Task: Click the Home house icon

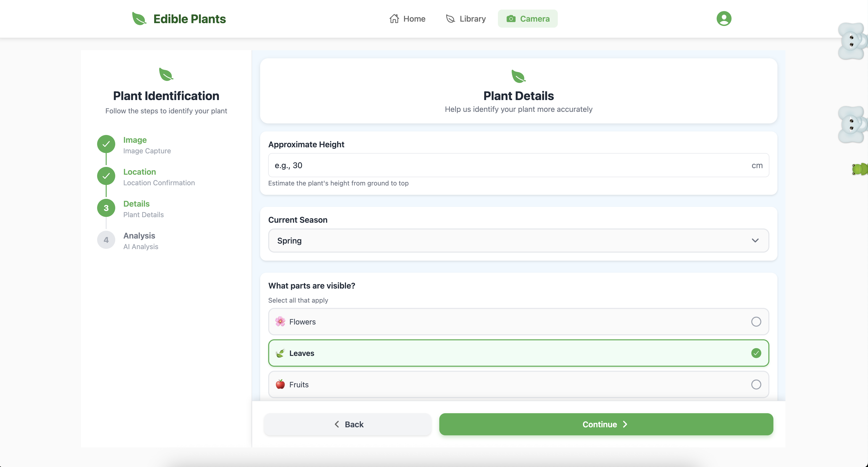Action: coord(394,19)
